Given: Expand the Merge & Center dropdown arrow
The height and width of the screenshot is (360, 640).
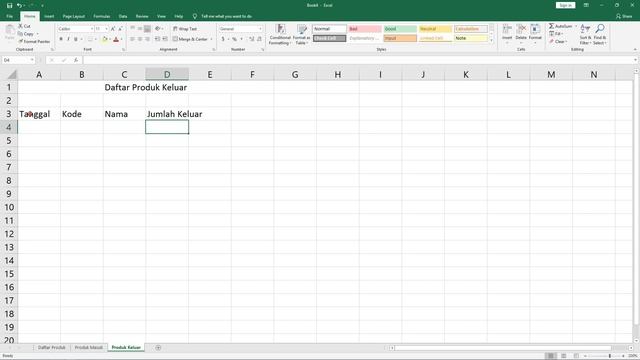Looking at the screenshot, I should point(211,39).
